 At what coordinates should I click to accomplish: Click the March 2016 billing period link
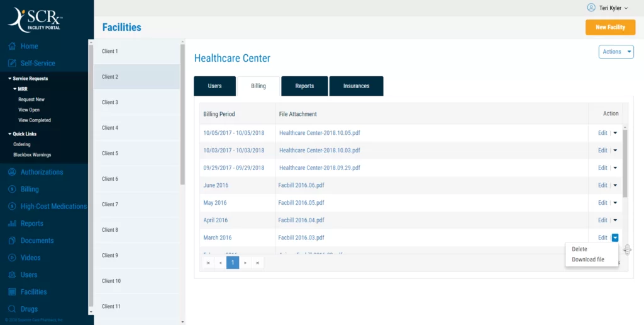217,237
